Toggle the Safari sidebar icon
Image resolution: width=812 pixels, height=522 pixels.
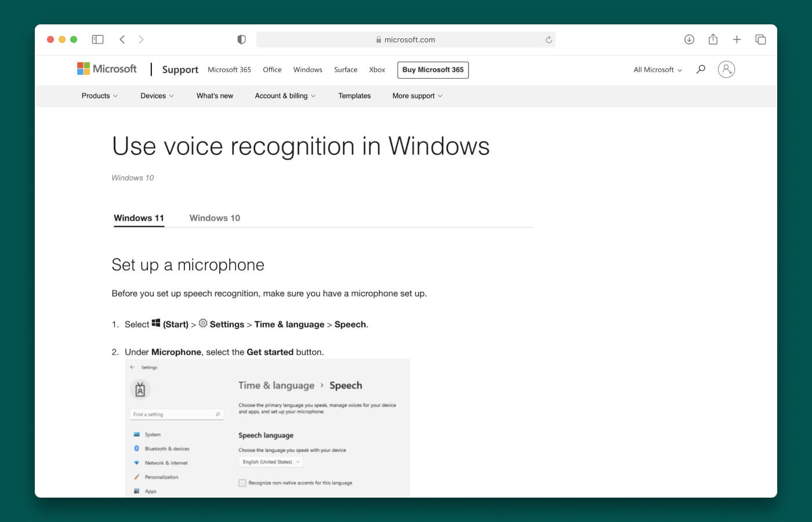(x=97, y=39)
